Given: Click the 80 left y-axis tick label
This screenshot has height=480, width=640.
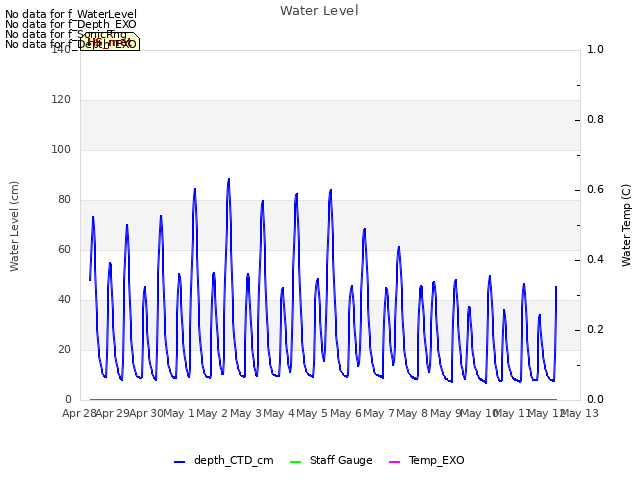Looking at the screenshot, I should (64, 200).
